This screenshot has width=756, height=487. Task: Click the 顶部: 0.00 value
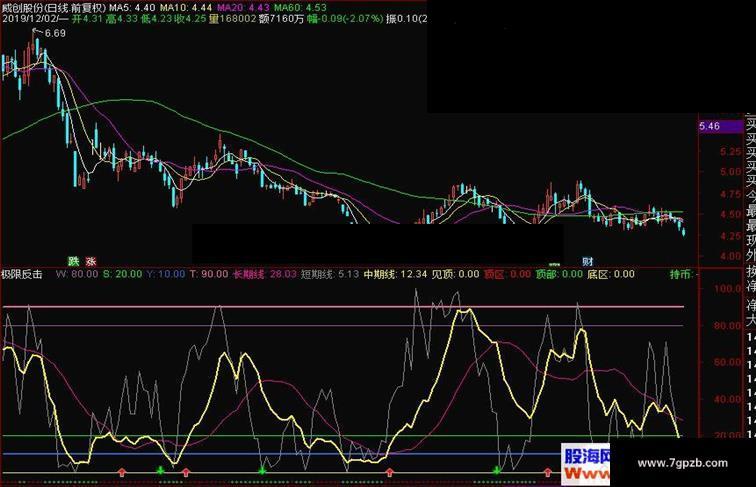click(x=559, y=274)
